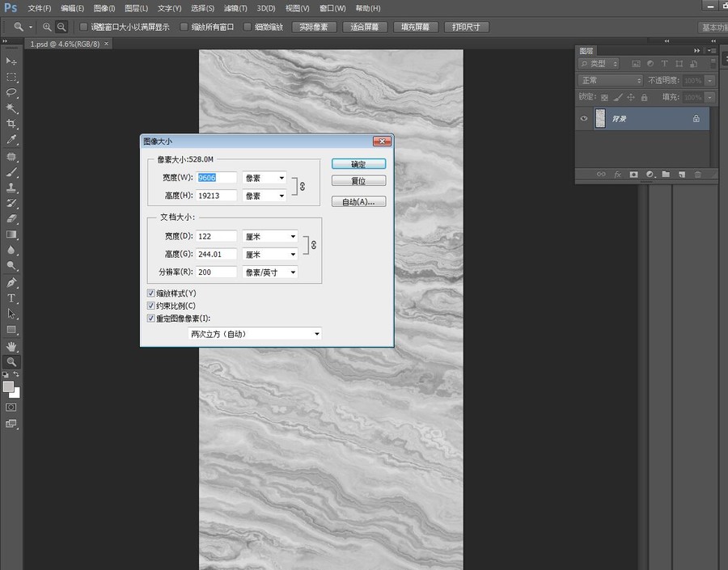Image resolution: width=728 pixels, height=570 pixels.
Task: Uncheck 重定图像像素 option
Action: 151,319
